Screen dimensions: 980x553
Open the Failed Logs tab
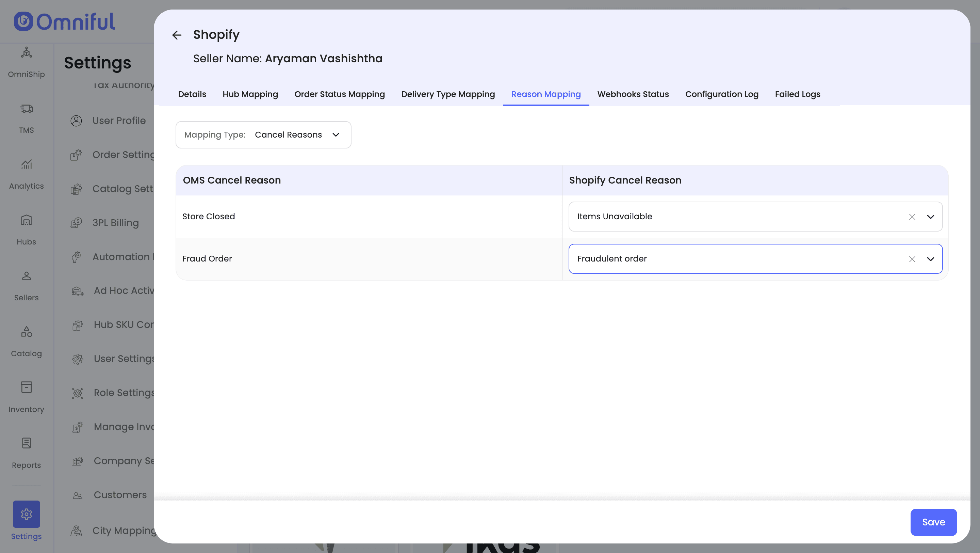coord(797,94)
